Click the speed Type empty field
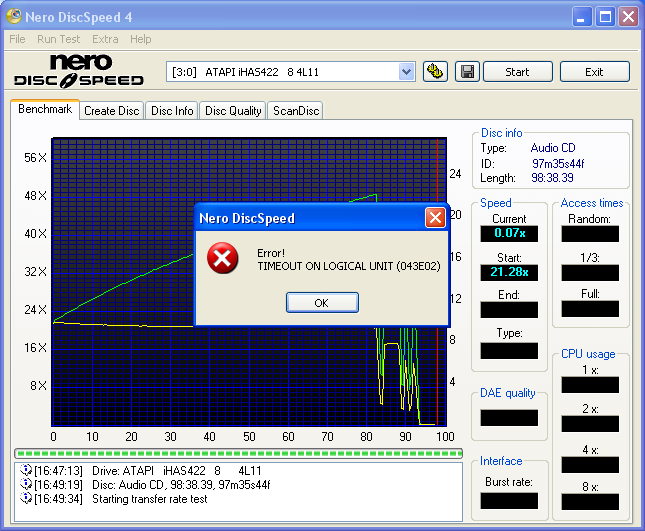The height and width of the screenshot is (531, 645). coord(509,351)
